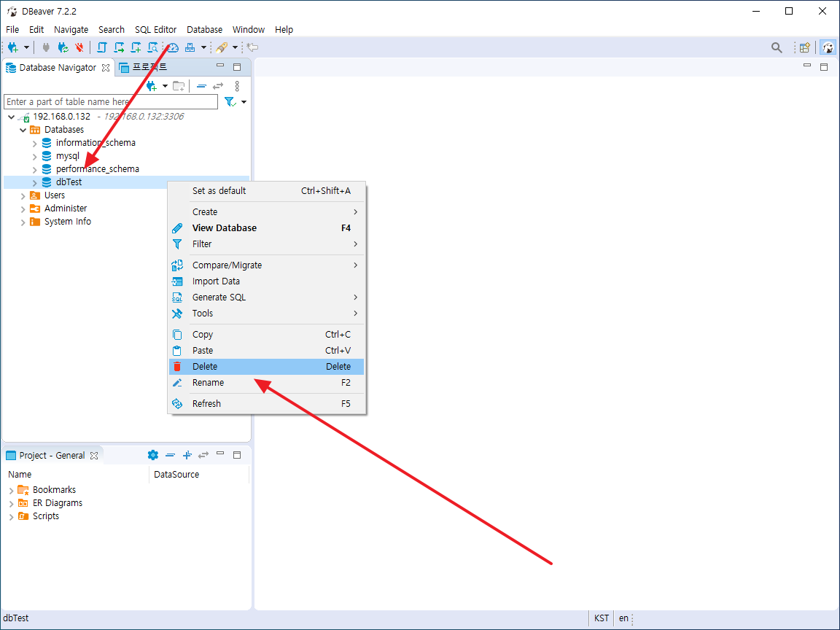This screenshot has width=840, height=630.
Task: Switch to the 프로젝트 tab
Action: [144, 67]
